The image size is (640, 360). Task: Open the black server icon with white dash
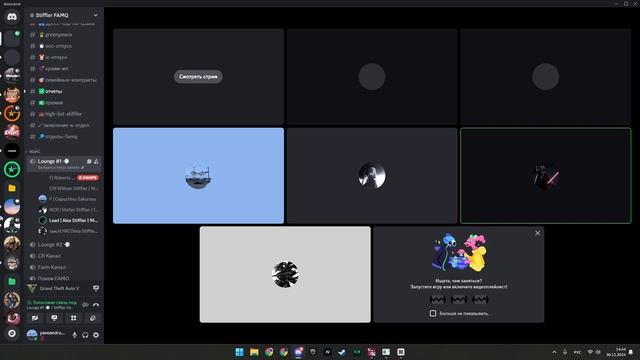tap(12, 151)
